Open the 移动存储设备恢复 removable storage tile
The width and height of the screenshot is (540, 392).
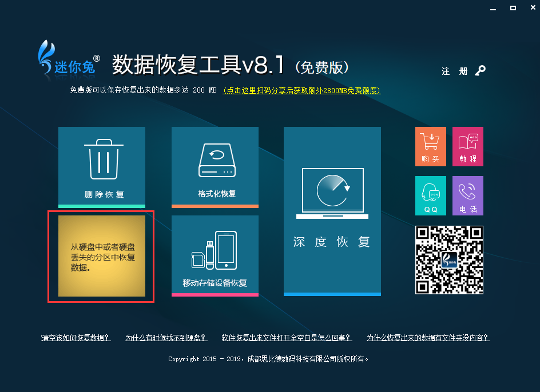coord(215,255)
